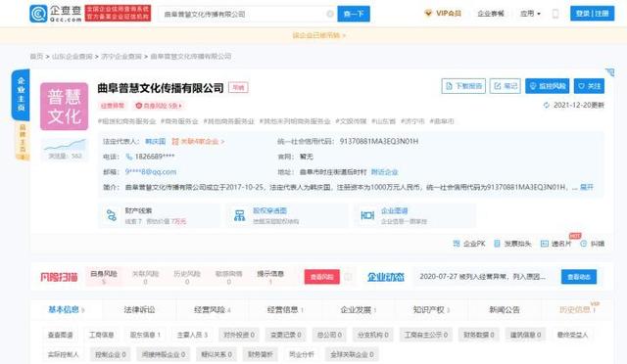Viewport: 627px width, 364px height.
Task: Click the 监控风险 button
Action: coord(547,86)
